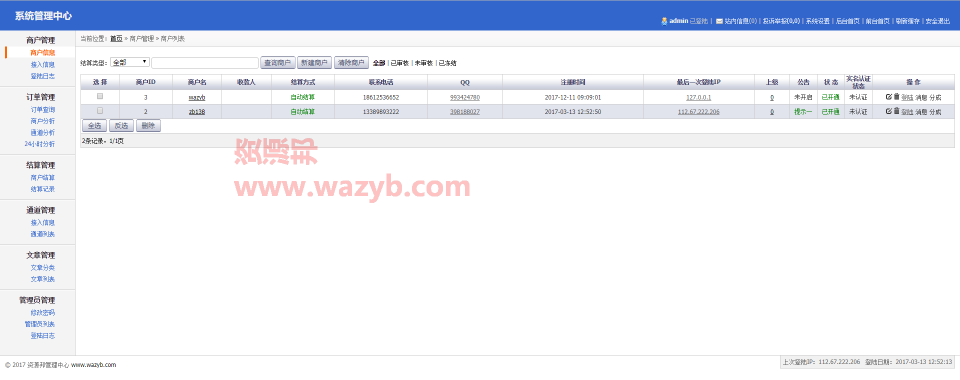Open the envelope site messages icon
This screenshot has width=960, height=380.
point(719,21)
